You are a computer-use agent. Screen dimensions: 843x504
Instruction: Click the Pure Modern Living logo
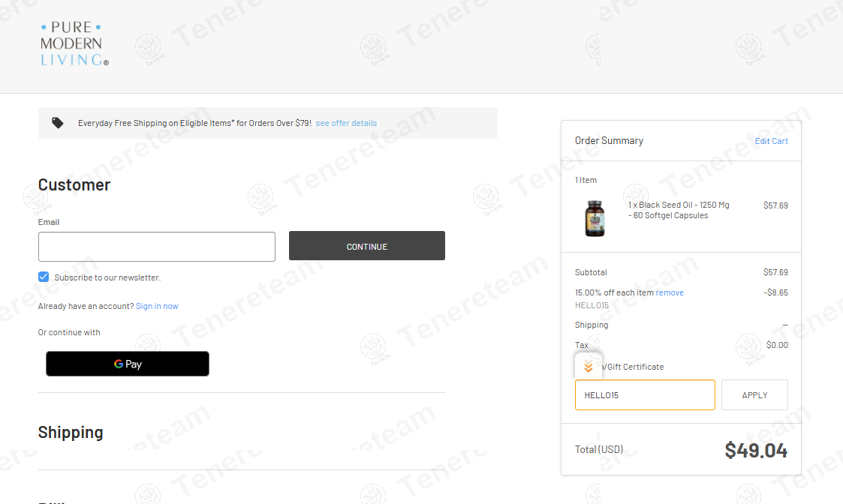(74, 43)
